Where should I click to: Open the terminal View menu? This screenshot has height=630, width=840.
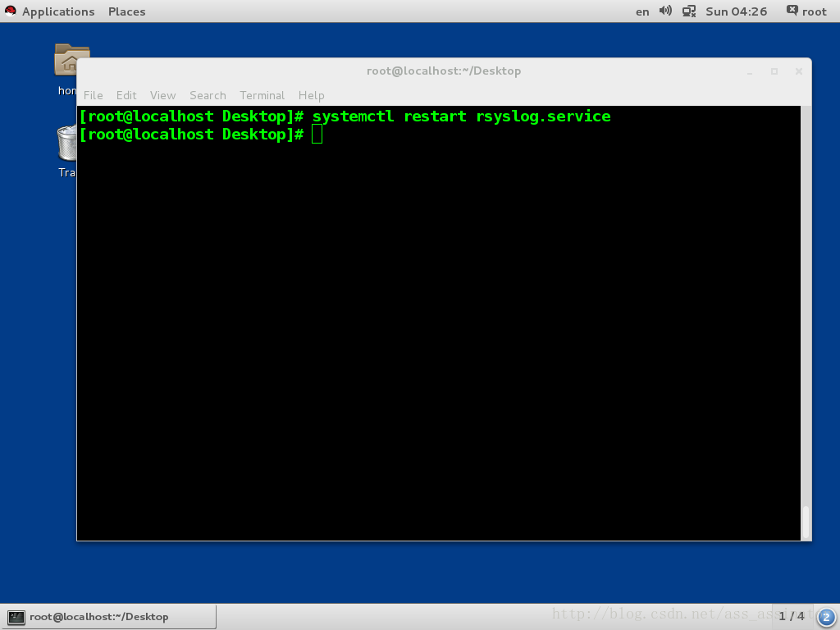[x=163, y=95]
